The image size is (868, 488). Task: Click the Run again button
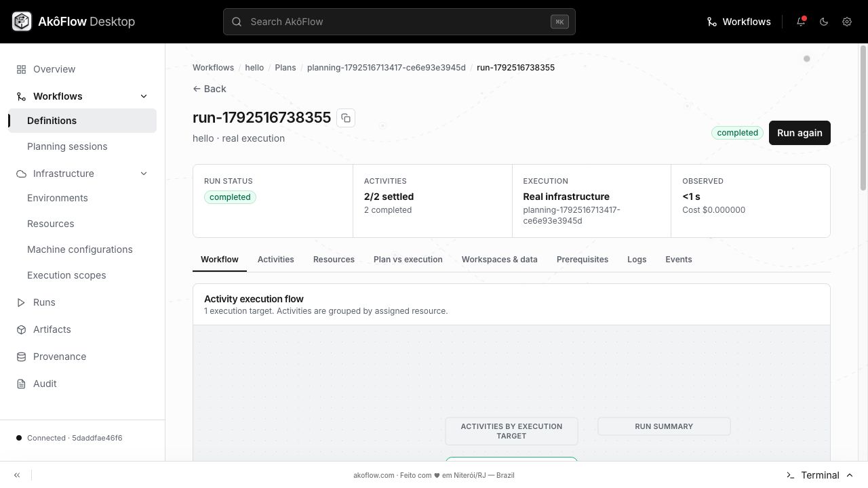[800, 133]
